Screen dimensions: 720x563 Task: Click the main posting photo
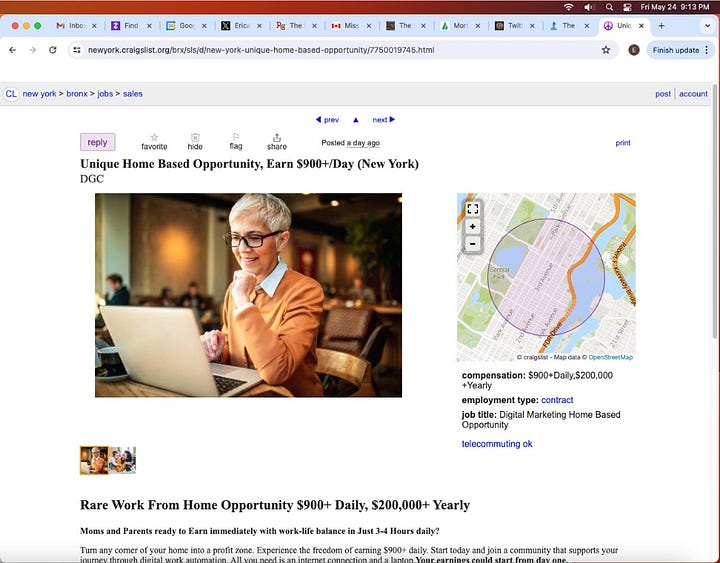pos(248,295)
